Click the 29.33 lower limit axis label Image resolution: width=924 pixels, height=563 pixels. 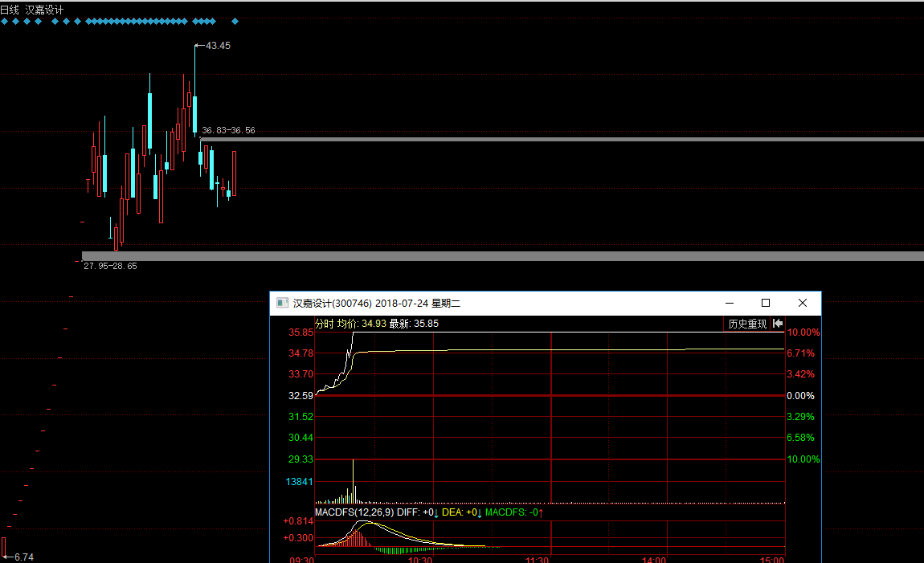[301, 459]
